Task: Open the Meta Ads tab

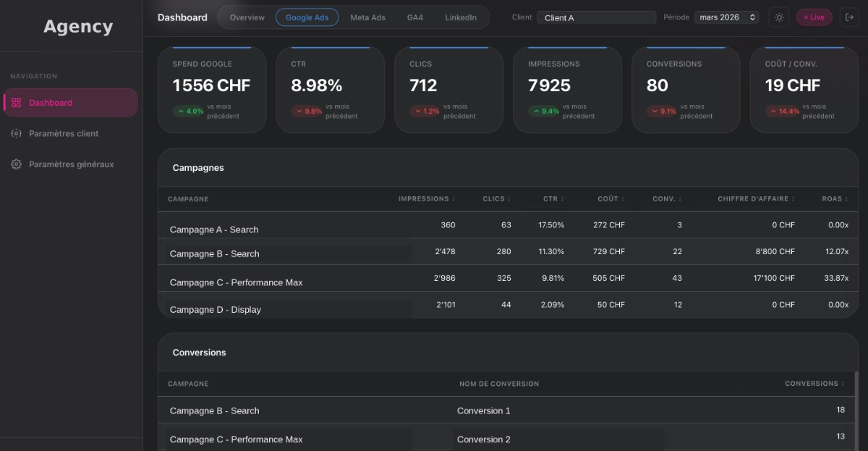Action: tap(367, 17)
